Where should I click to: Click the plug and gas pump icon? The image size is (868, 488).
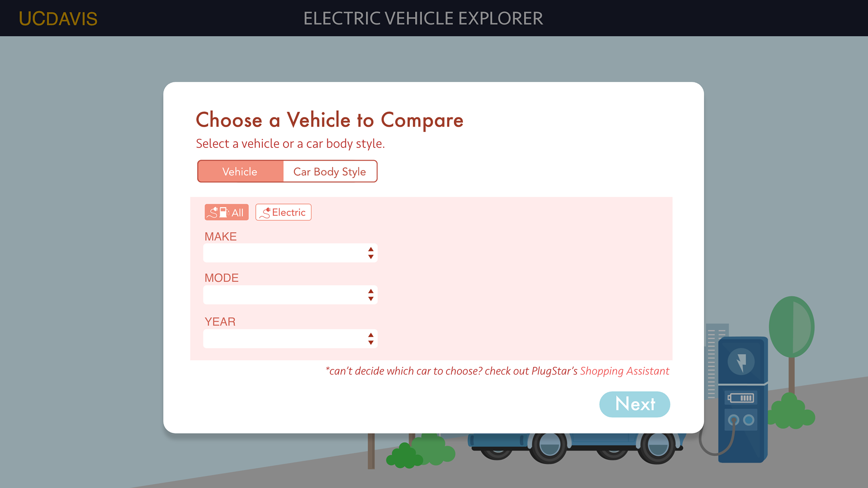coord(218,212)
